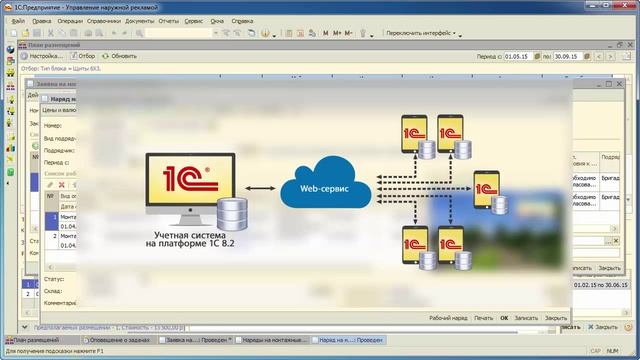
Task: Open the Сервис menu
Action: [193, 21]
